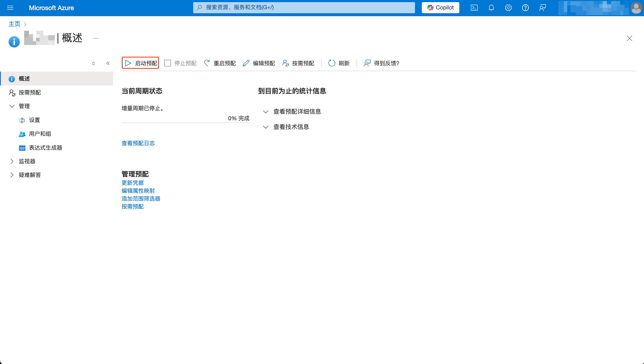This screenshot has width=644, height=364.
Task: Open the help question mark icon
Action: (525, 8)
